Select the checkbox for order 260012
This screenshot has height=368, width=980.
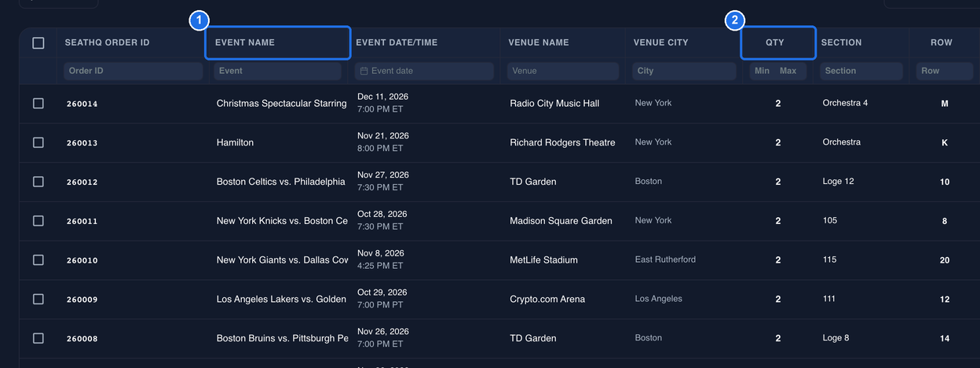tap(38, 182)
